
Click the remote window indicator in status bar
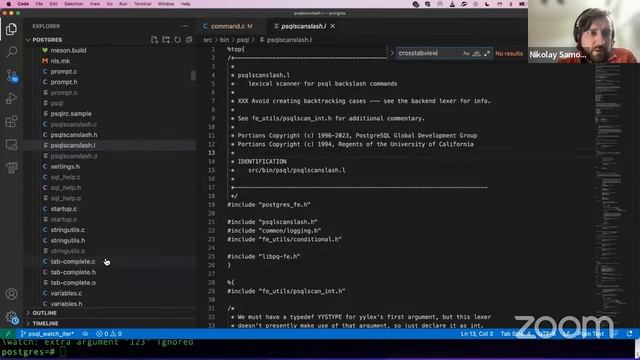8,334
